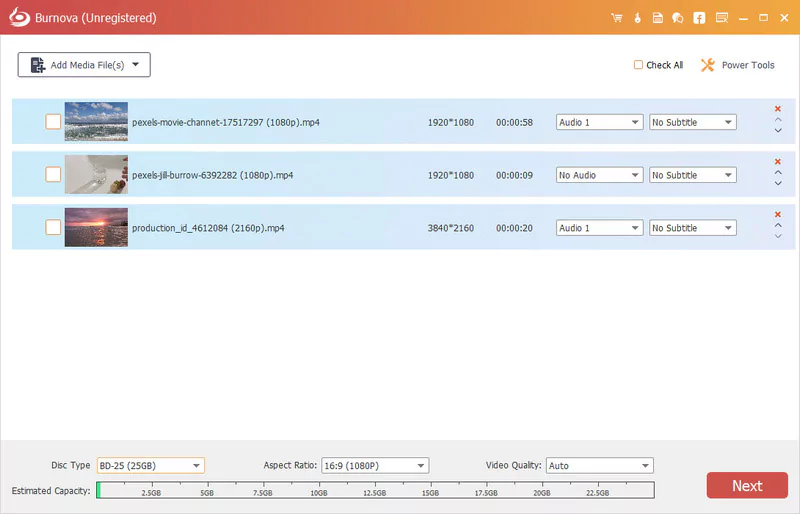Image resolution: width=800 pixels, height=514 pixels.
Task: Tick the checkbox for pexels-movie-channet video
Action: pyautogui.click(x=53, y=122)
